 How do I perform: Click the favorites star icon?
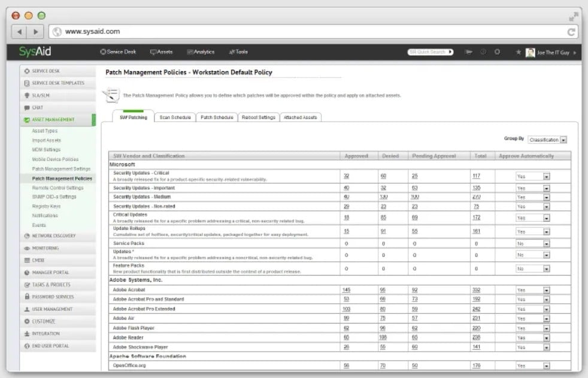coord(519,52)
